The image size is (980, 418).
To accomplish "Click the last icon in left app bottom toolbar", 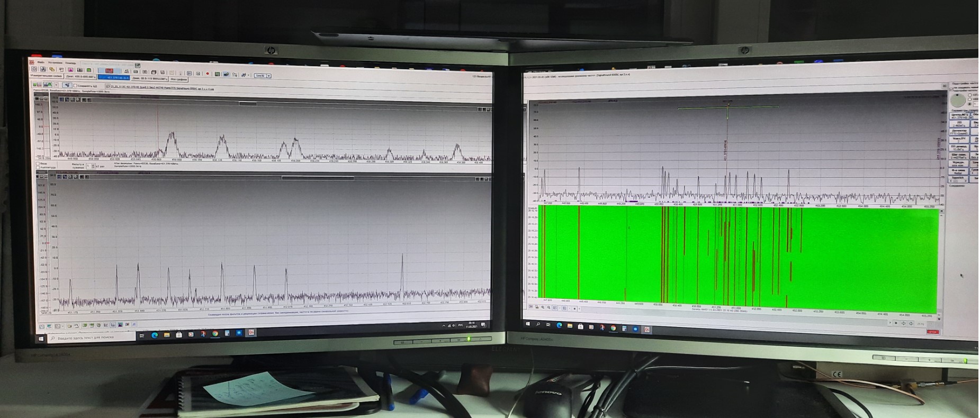I will point(134,324).
